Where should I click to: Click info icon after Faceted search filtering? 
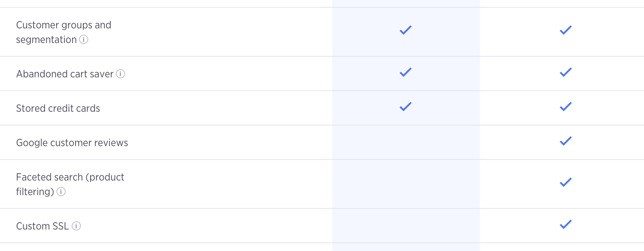click(x=61, y=192)
